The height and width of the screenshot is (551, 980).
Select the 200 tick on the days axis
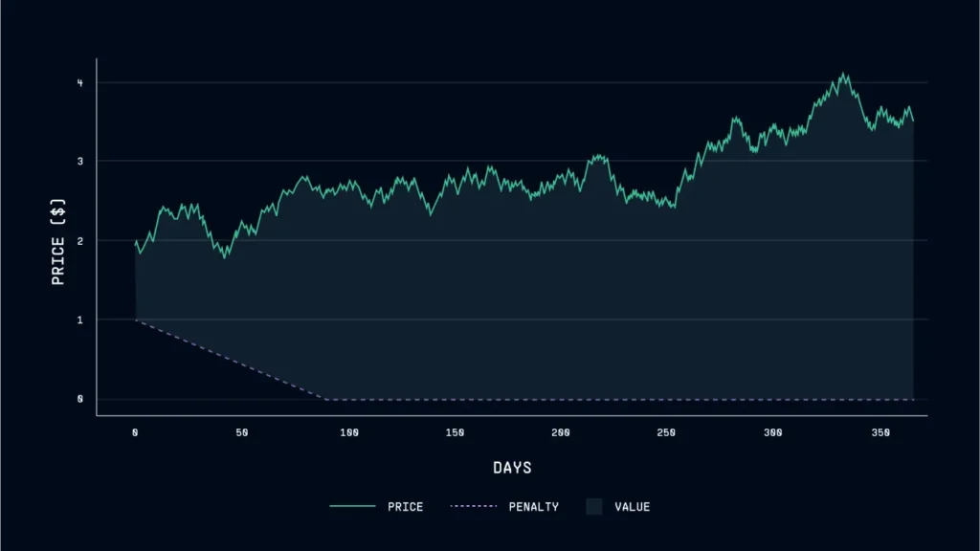[561, 432]
